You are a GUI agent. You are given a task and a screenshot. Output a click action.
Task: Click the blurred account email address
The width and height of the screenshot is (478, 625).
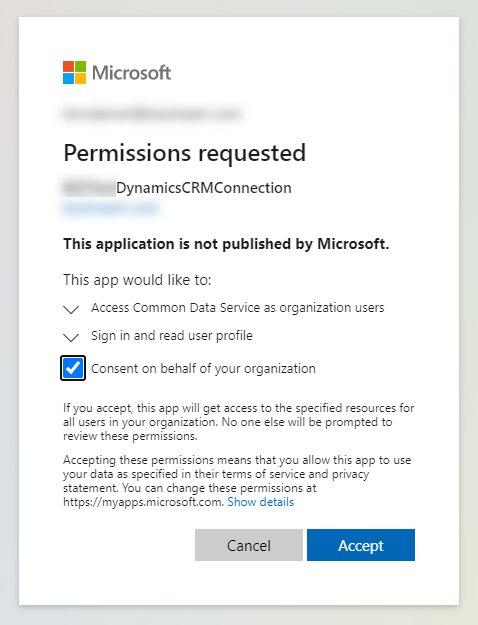151,114
